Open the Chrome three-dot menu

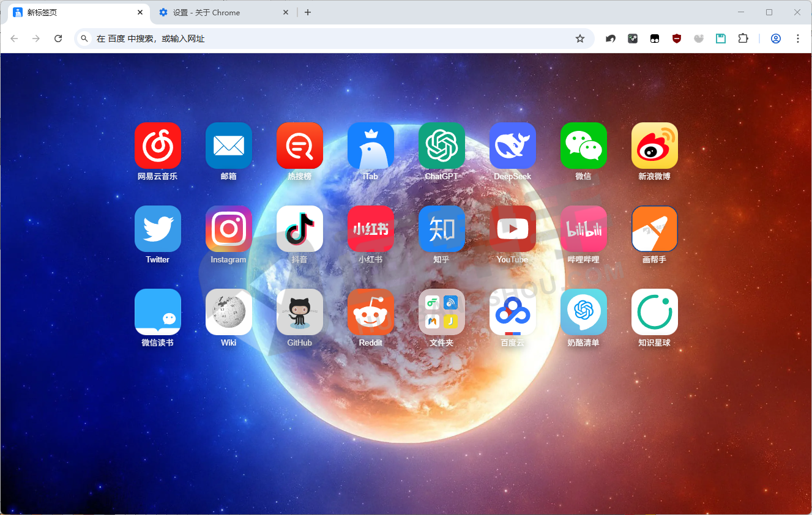797,39
